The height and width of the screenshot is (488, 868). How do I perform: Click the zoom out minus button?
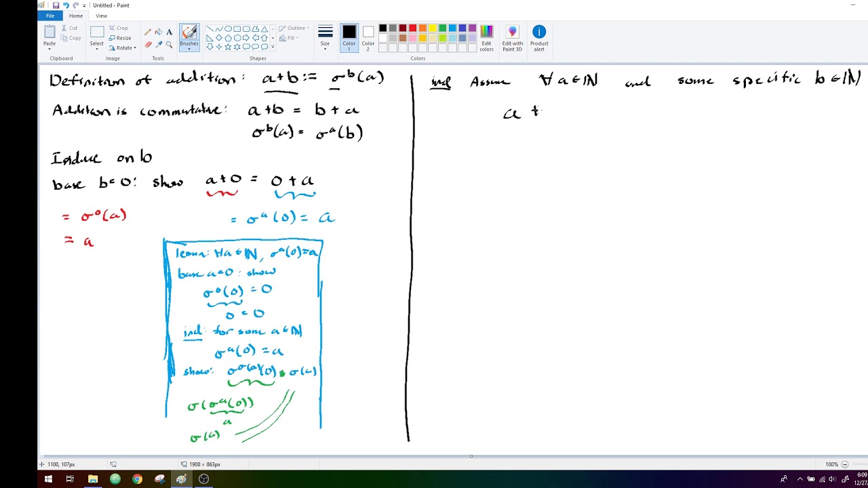tap(845, 464)
